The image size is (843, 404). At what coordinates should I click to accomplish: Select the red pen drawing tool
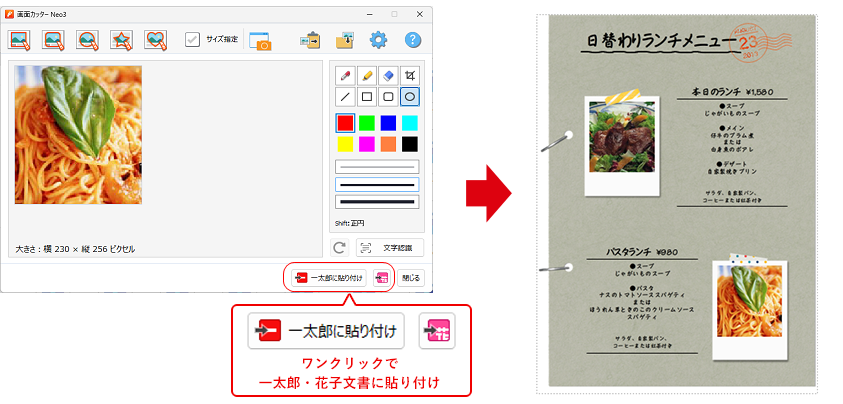click(344, 75)
